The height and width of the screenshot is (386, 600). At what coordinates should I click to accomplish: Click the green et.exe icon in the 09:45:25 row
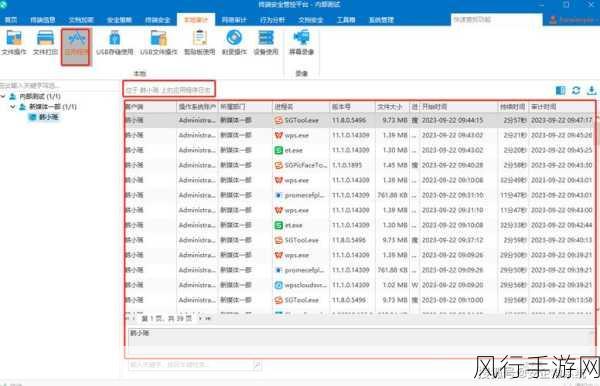[x=279, y=150]
